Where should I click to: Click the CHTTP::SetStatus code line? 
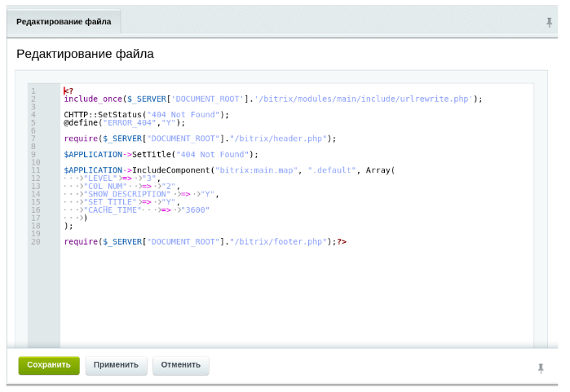tap(146, 115)
